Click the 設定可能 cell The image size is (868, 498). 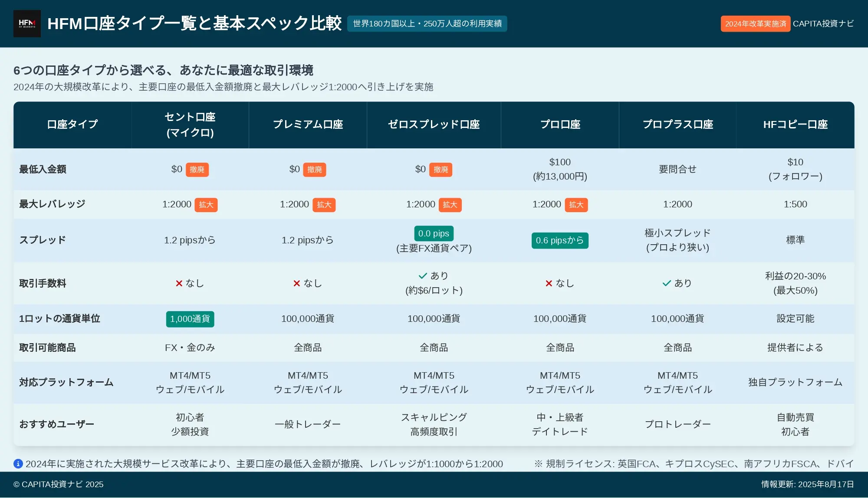point(795,318)
